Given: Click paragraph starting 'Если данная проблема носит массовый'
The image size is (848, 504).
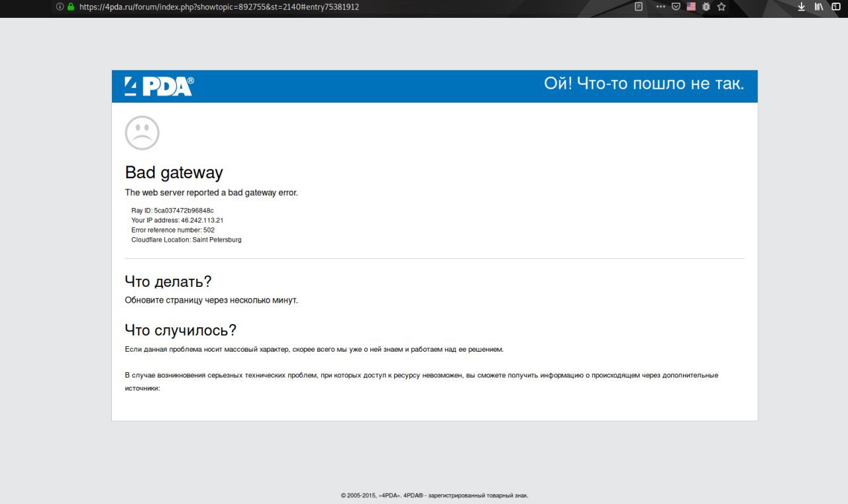Looking at the screenshot, I should [x=314, y=349].
